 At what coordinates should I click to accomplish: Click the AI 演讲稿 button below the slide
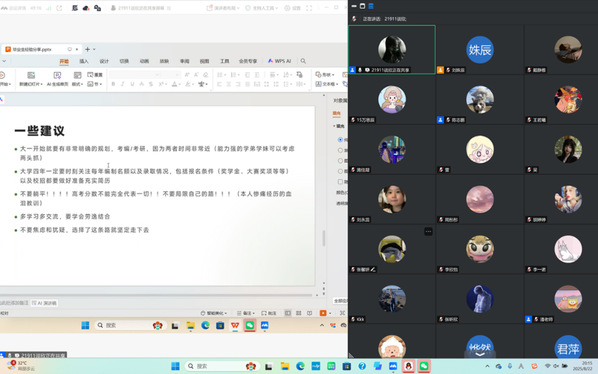coord(45,303)
